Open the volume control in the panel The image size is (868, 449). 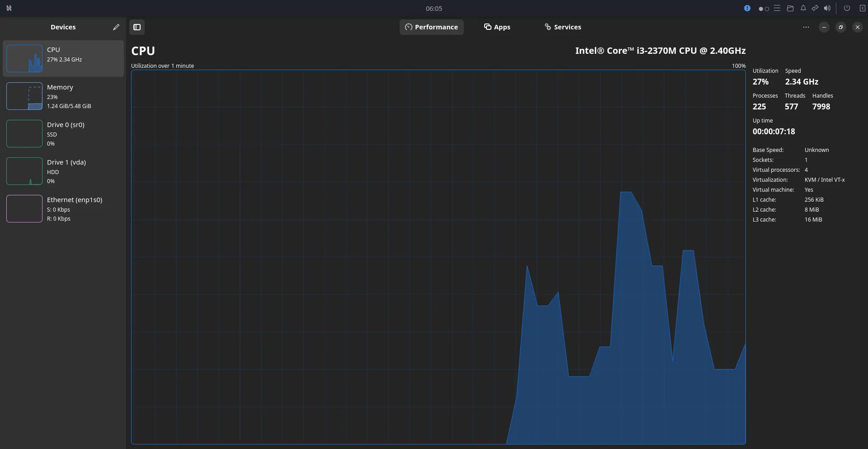tap(827, 8)
